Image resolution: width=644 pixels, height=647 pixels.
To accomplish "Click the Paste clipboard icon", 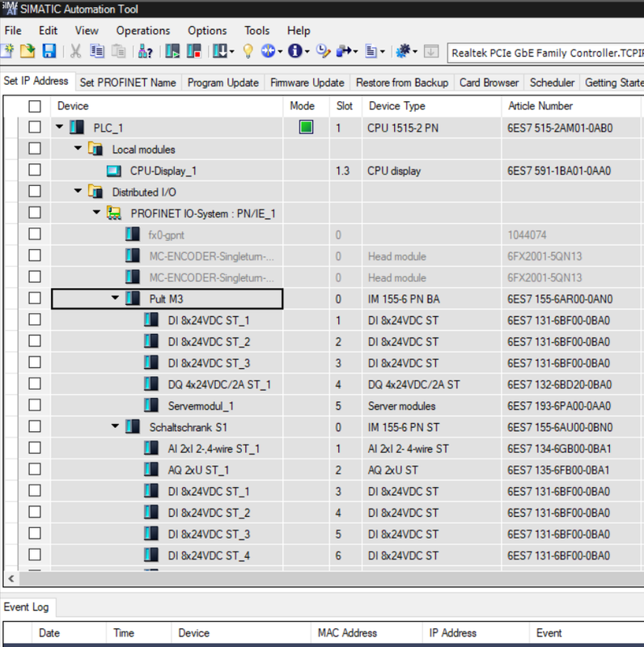I will click(x=118, y=51).
